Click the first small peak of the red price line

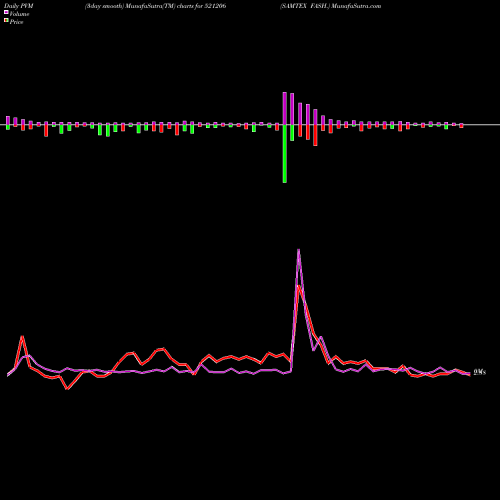pos(22,336)
